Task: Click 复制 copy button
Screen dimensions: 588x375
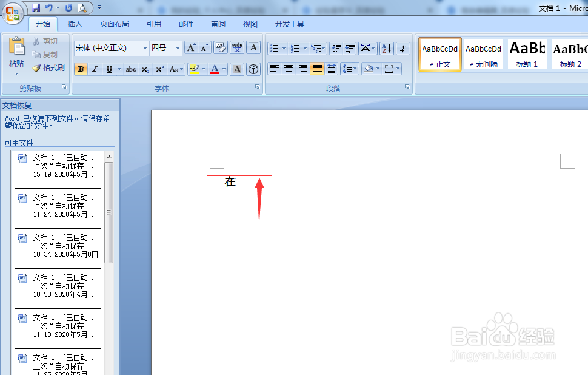Action: point(45,55)
